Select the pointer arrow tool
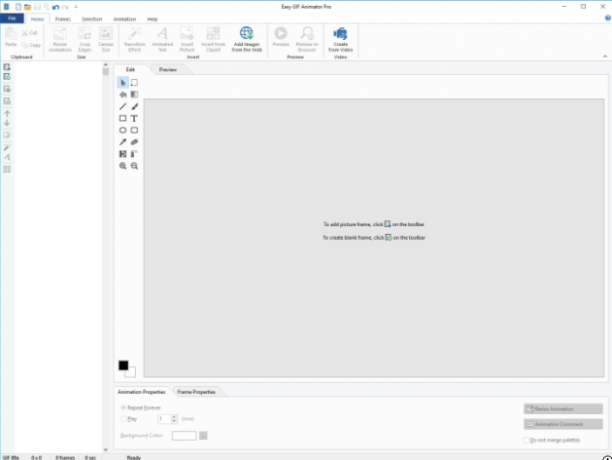Screen dimensions: 612x460 [123, 83]
